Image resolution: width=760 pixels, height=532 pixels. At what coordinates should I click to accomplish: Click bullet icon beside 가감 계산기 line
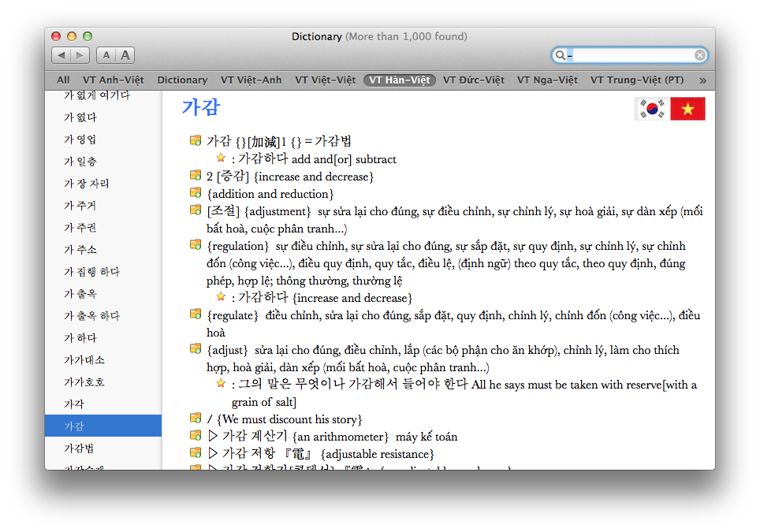click(x=196, y=435)
